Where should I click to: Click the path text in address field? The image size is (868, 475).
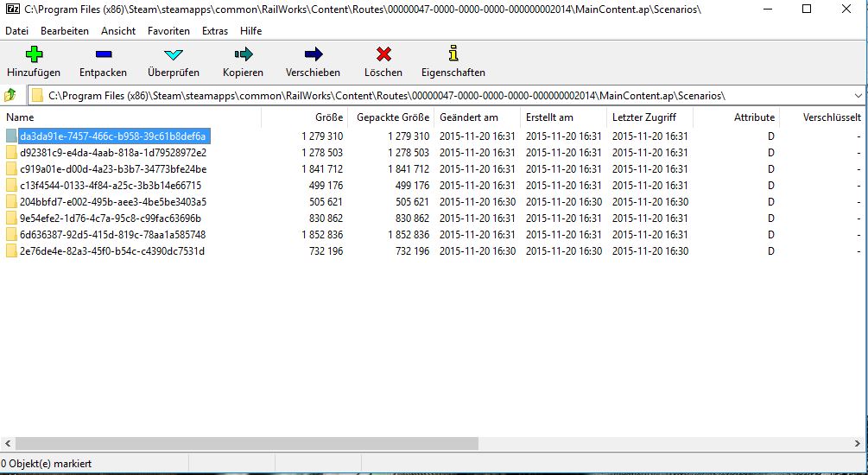tap(387, 96)
